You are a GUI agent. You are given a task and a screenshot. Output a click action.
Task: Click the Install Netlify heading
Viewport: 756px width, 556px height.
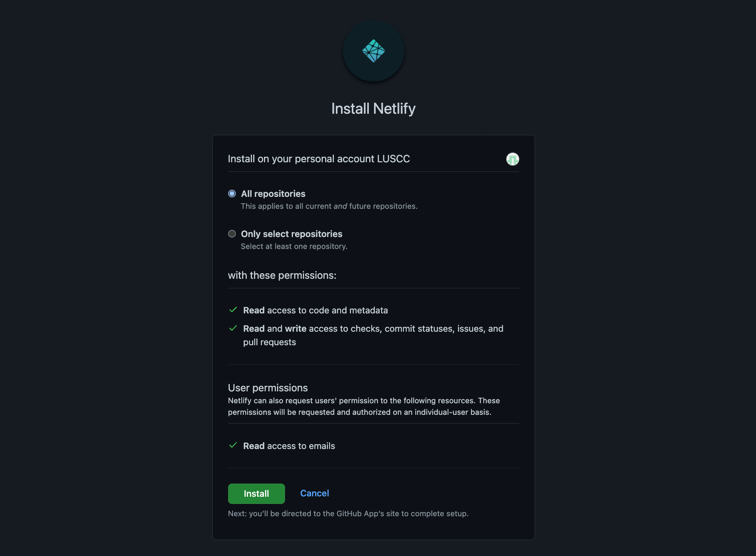tap(373, 109)
